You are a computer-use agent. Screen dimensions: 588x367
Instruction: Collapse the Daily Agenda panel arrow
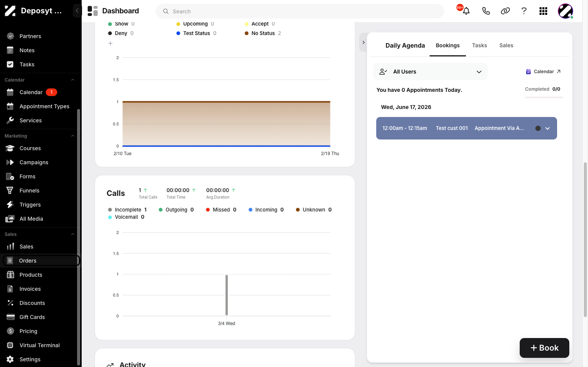(363, 42)
